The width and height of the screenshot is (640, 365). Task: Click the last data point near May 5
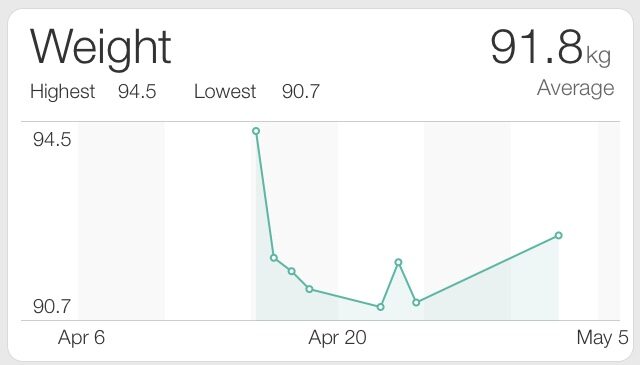(x=558, y=235)
